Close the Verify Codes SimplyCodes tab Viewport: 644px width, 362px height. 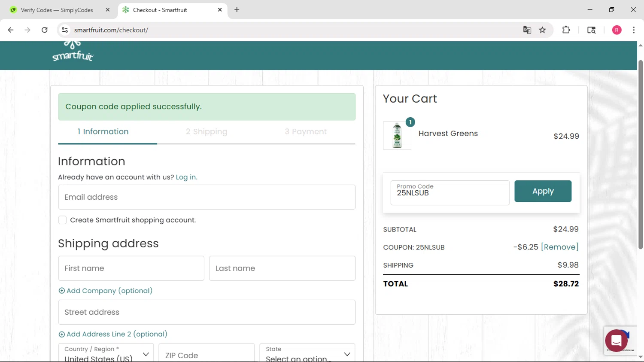(x=108, y=10)
